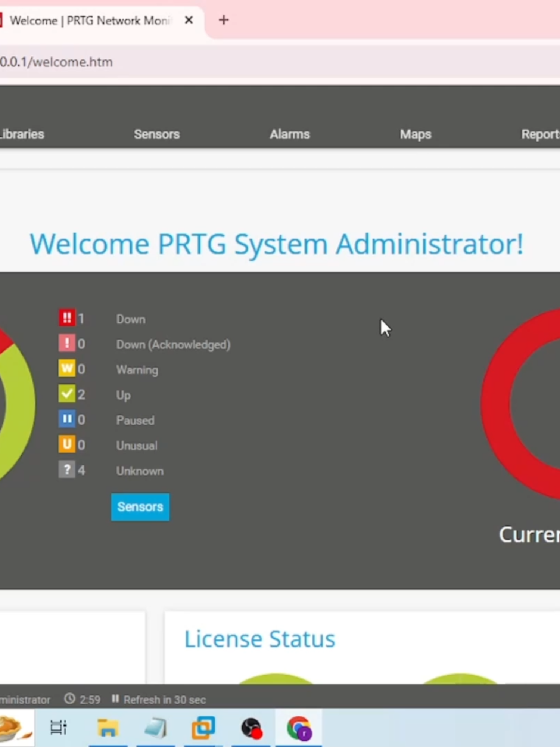Click the Warning sensors label
Image resolution: width=560 pixels, height=747 pixels.
tap(137, 370)
